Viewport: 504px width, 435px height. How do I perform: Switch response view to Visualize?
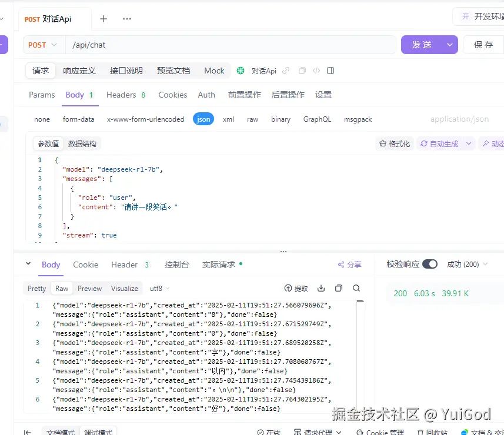coord(125,289)
